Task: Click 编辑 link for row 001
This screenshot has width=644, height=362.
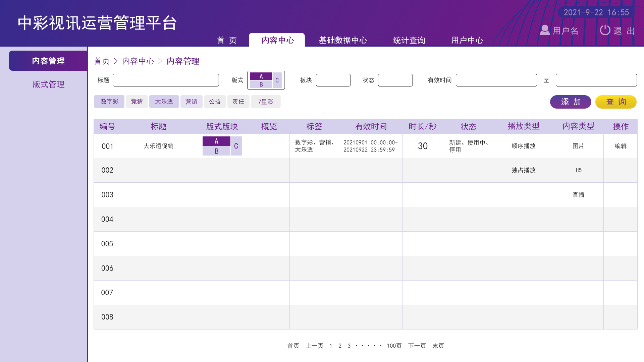Action: (620, 146)
